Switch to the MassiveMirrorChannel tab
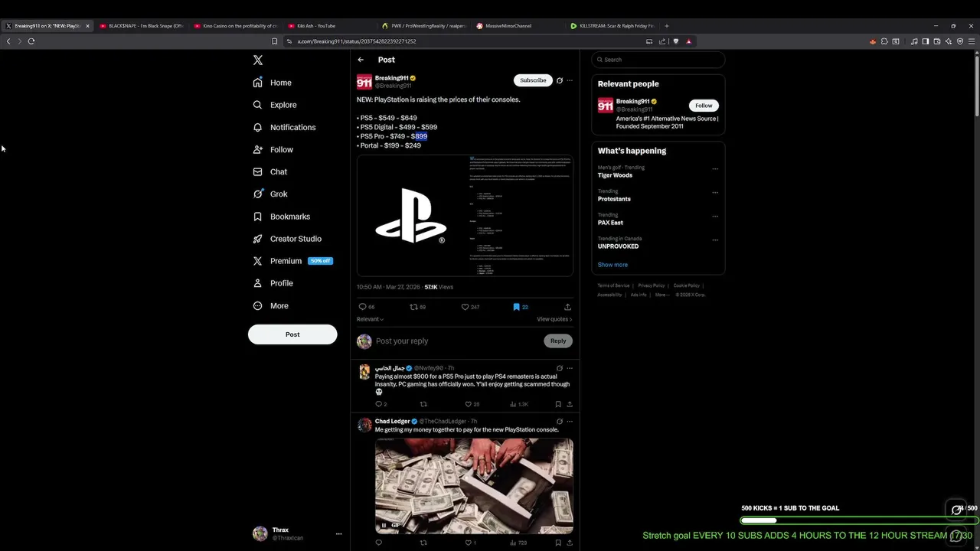Viewport: 980px width, 551px height. pos(518,26)
